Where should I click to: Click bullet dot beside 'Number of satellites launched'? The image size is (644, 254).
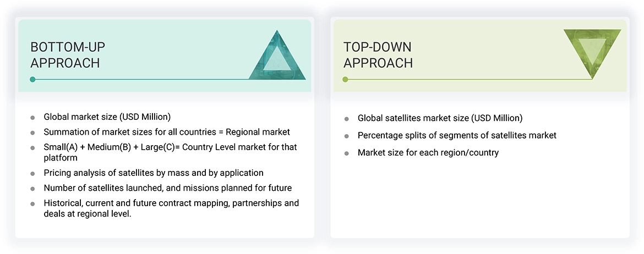[x=33, y=189]
